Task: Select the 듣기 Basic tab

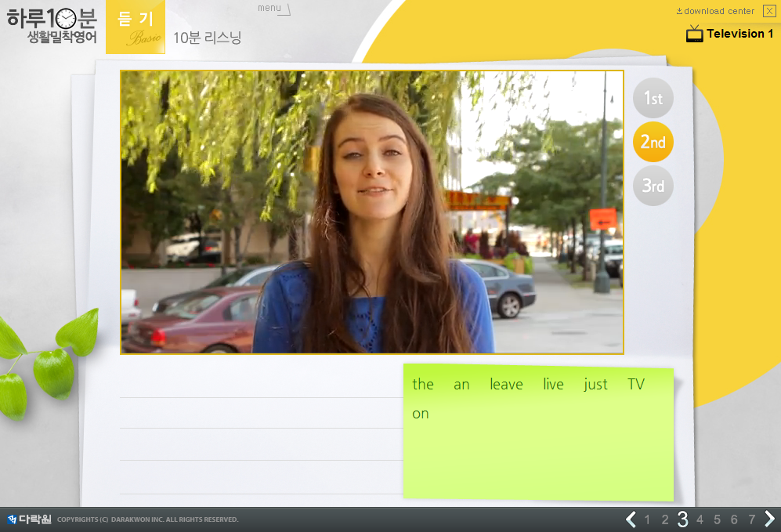Action: tap(136, 27)
